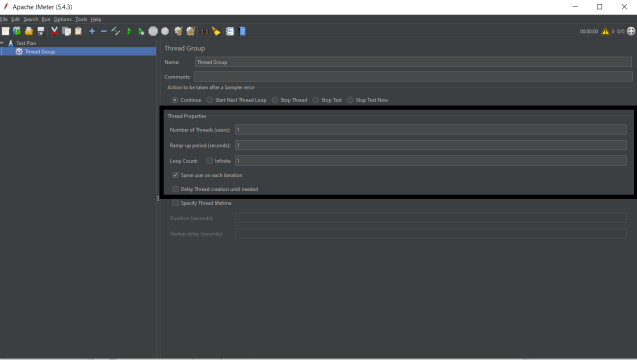This screenshot has height=360, width=637.
Task: Select the Stop Thread radio option
Action: tap(275, 100)
